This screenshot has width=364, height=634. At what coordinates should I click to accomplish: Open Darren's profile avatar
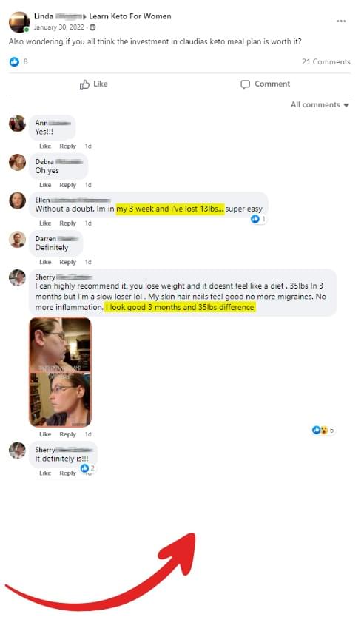click(18, 240)
